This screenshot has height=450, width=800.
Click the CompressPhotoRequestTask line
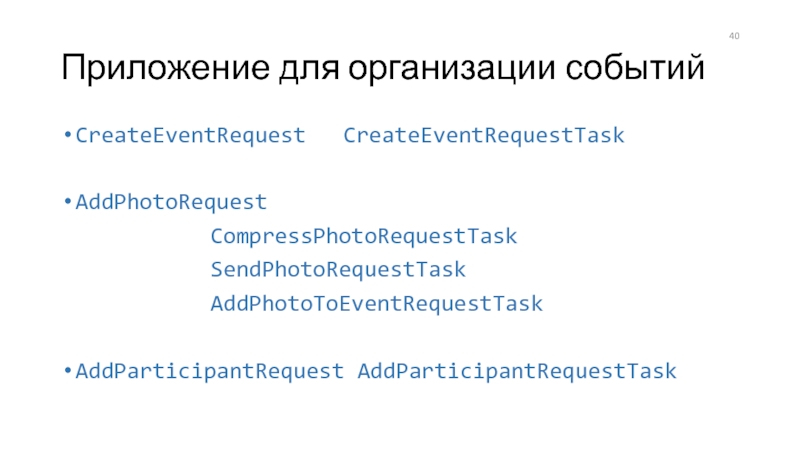[364, 236]
